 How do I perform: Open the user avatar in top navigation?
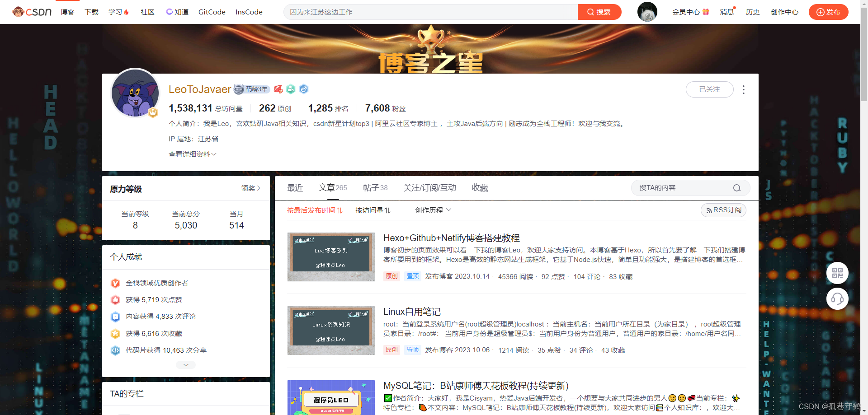(x=647, y=12)
